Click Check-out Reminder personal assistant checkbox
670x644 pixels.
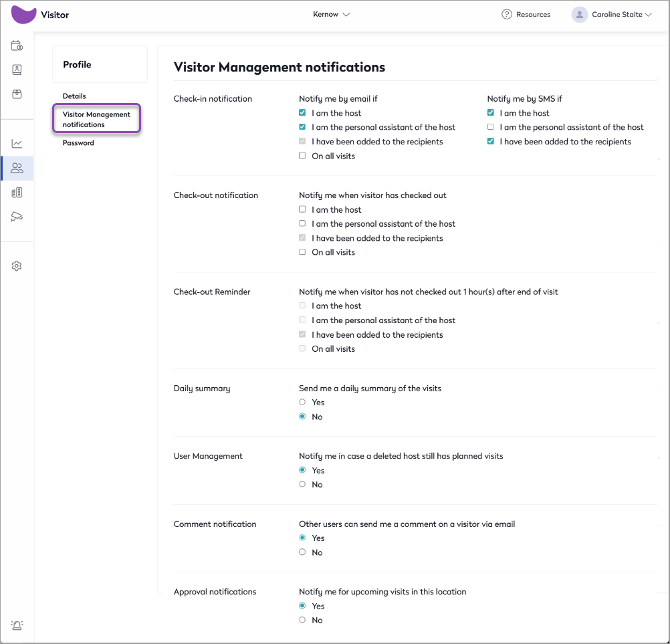[x=302, y=320]
